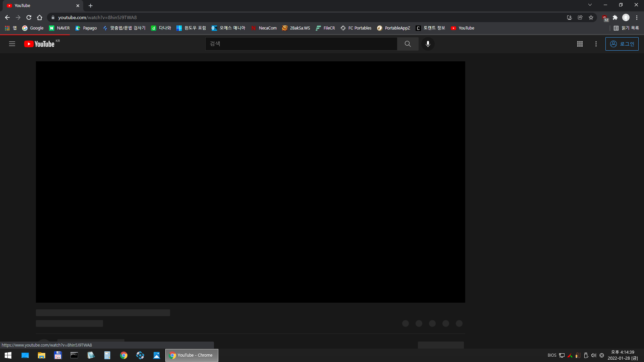Open the taskbar clock and date
This screenshot has width=644, height=362.
(x=623, y=355)
